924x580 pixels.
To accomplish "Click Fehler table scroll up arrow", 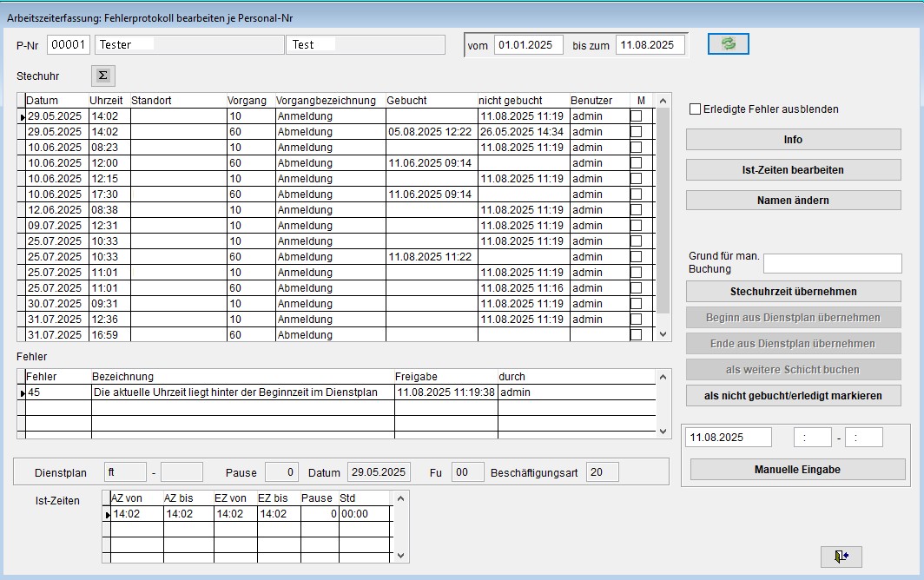I will [663, 377].
